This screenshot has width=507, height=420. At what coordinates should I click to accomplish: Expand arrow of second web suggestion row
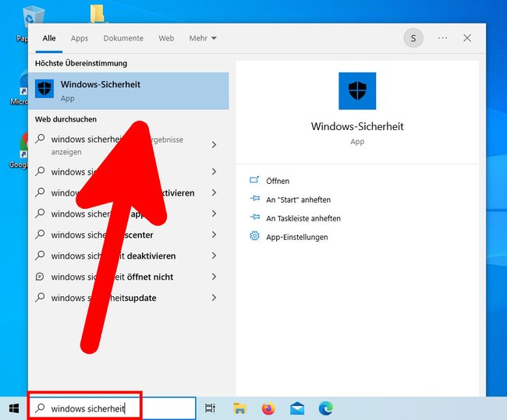coord(214,171)
